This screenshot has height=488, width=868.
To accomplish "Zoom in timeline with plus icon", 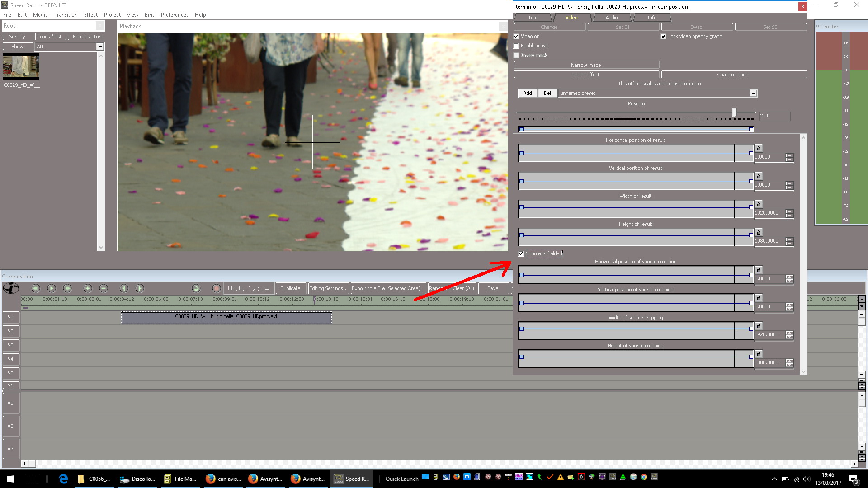I will [x=88, y=288].
